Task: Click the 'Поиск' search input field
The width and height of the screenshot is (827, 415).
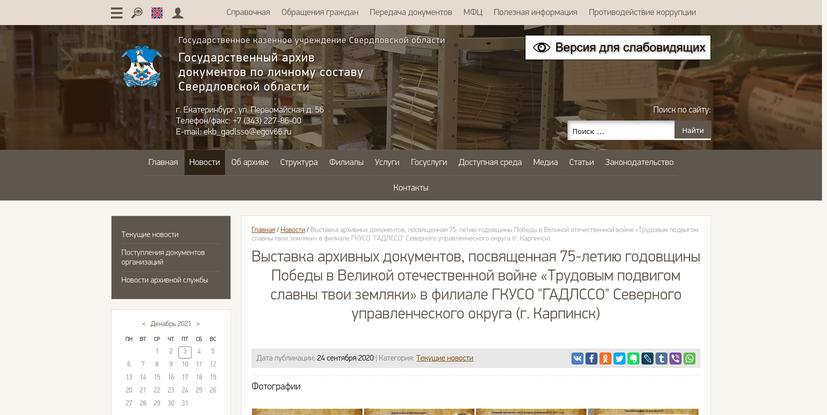Action: point(620,131)
